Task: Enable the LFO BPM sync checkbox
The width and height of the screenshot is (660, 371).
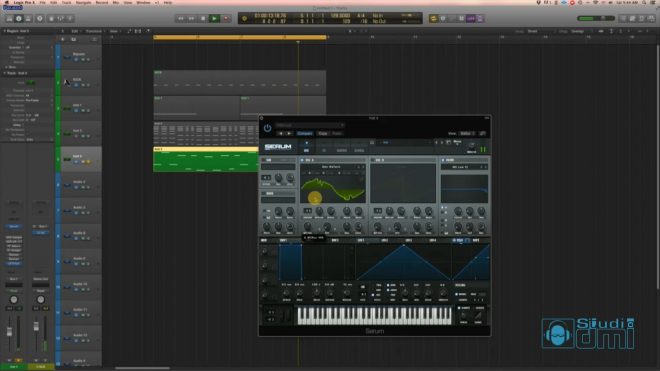Action: [388, 285]
